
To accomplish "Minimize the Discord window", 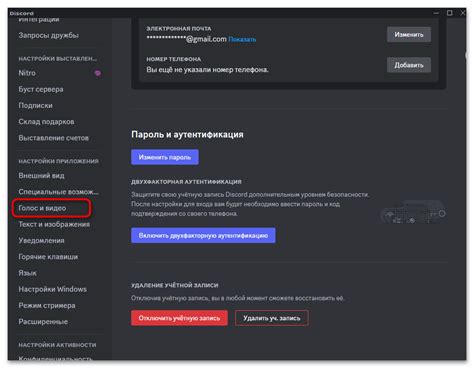I will click(436, 13).
